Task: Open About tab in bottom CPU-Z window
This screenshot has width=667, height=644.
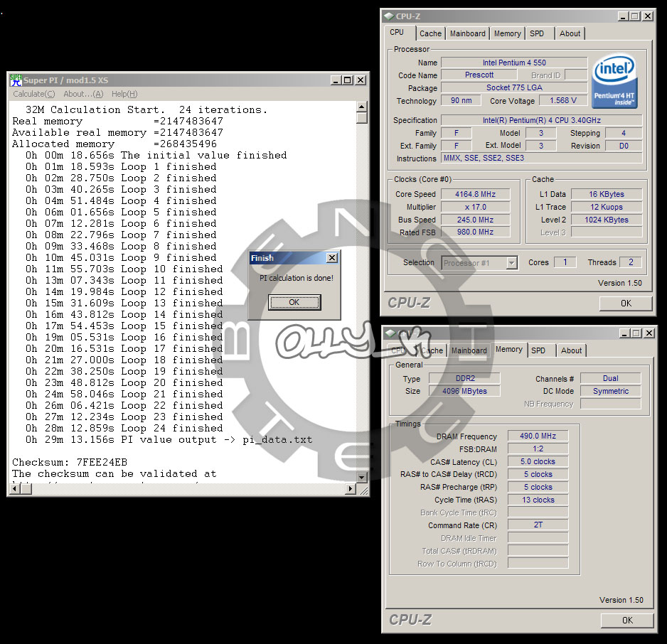Action: [571, 350]
